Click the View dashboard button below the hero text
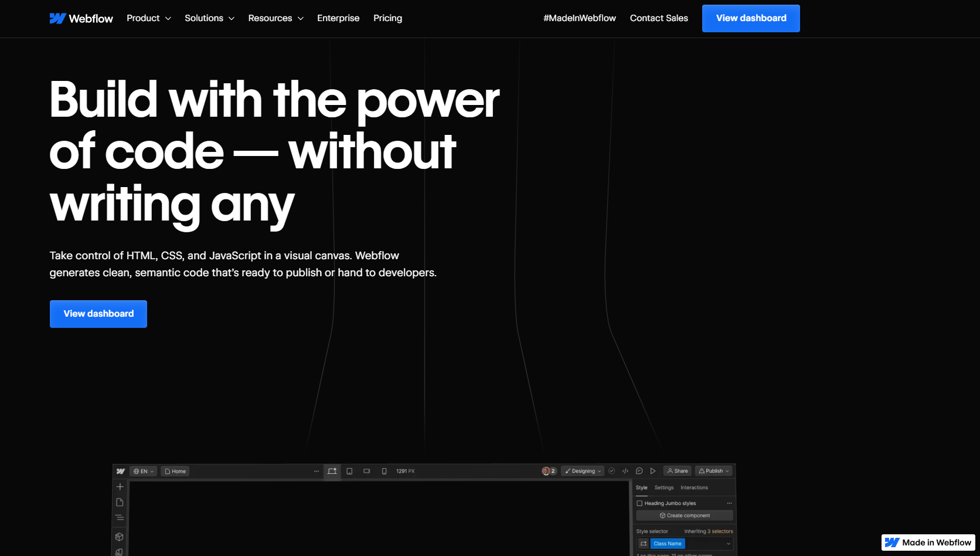Screen dimensions: 980x556 pyautogui.click(x=98, y=314)
